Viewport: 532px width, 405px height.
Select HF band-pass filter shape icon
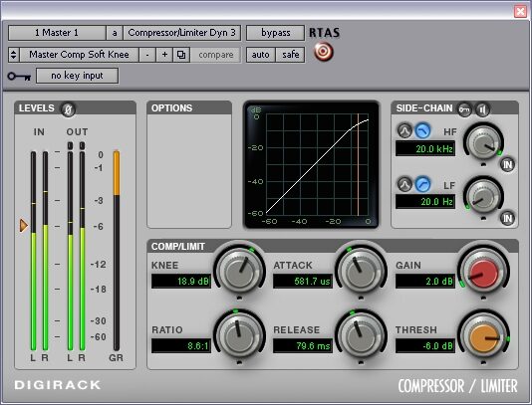point(404,130)
